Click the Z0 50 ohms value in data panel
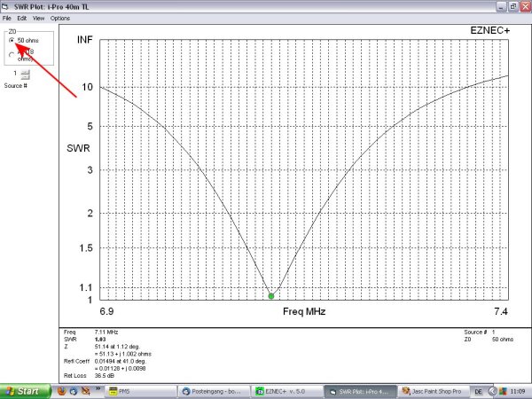Screen dimensions: 532x399 tap(503, 340)
